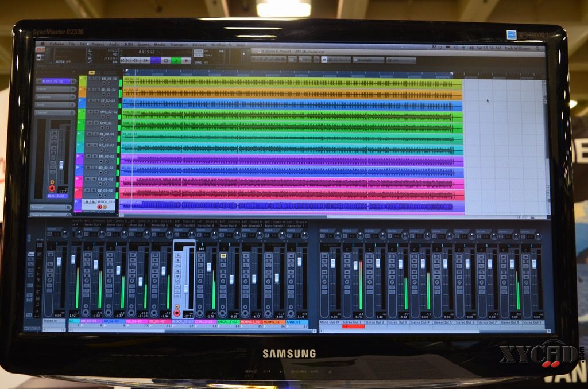The width and height of the screenshot is (588, 389).
Task: Click the orange monitor button in the Inspector
Action: point(52,182)
